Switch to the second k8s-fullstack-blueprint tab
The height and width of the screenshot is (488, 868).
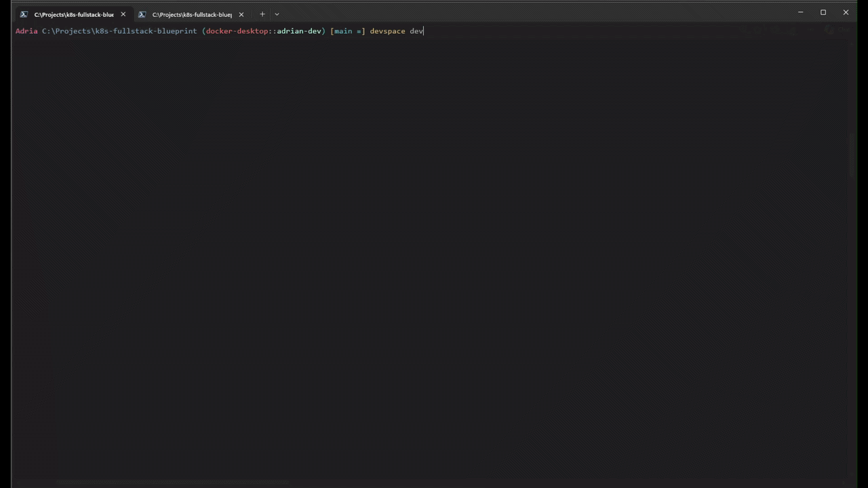click(x=191, y=14)
